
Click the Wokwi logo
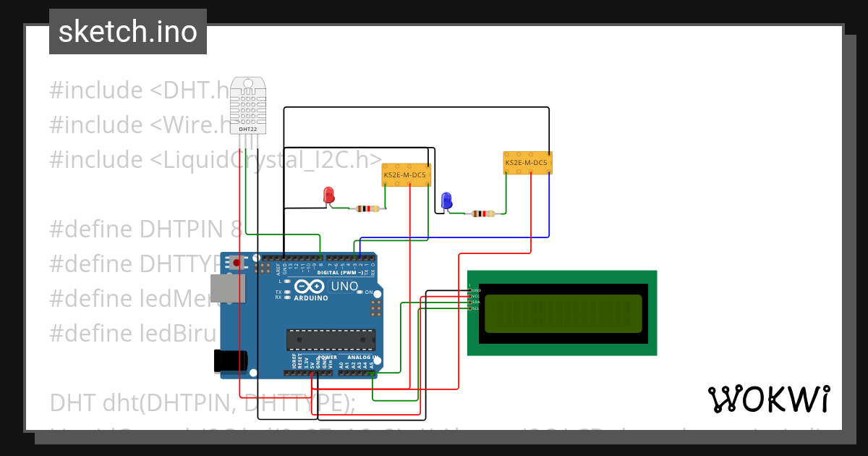[770, 399]
